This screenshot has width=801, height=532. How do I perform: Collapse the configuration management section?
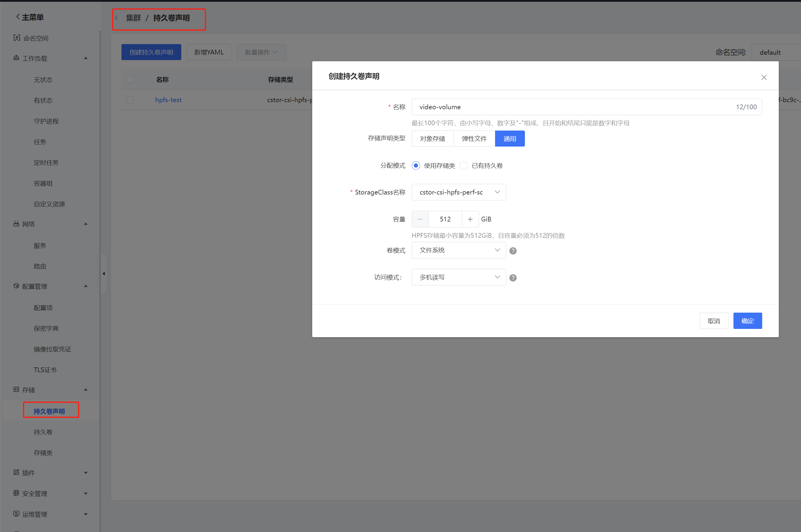[x=86, y=286]
